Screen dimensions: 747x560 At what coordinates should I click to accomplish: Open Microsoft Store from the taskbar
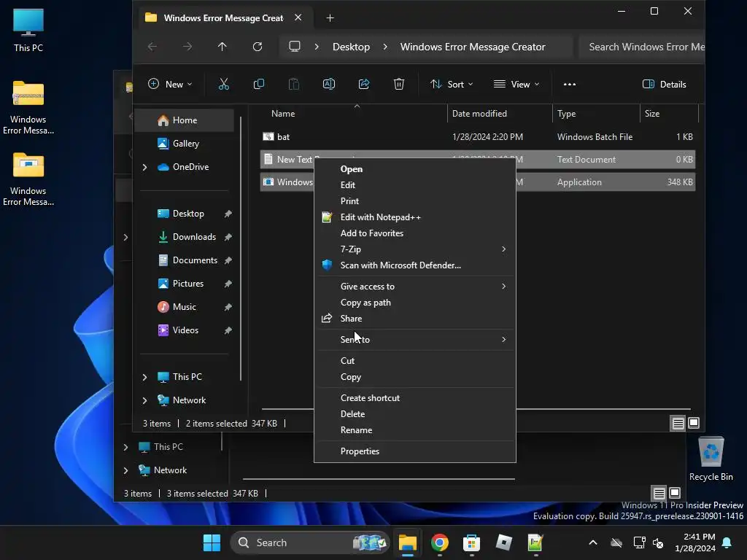tap(471, 542)
